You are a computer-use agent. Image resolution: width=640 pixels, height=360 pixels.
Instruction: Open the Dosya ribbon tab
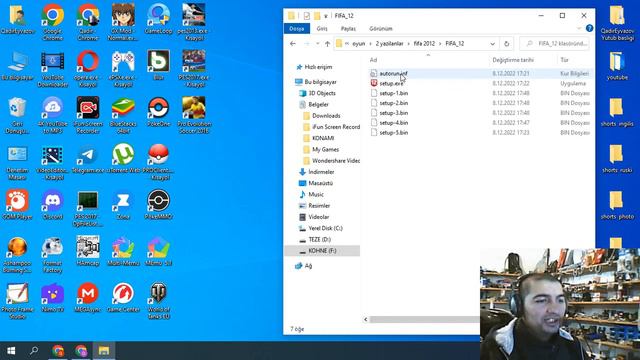coord(297,29)
